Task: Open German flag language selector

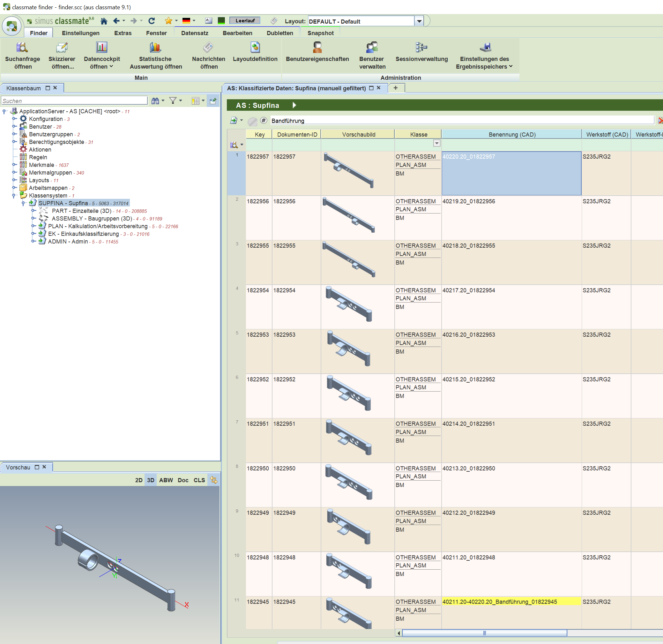Action: tap(186, 21)
